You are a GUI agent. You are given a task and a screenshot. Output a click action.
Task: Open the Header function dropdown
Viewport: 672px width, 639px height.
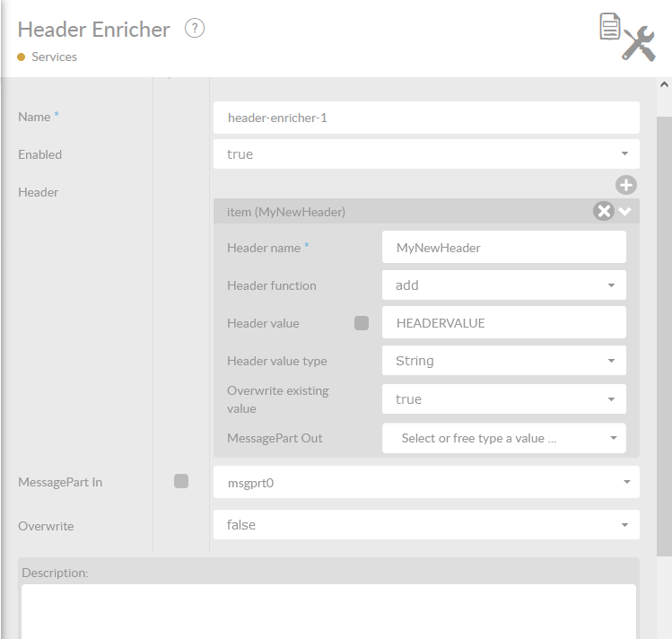click(503, 285)
